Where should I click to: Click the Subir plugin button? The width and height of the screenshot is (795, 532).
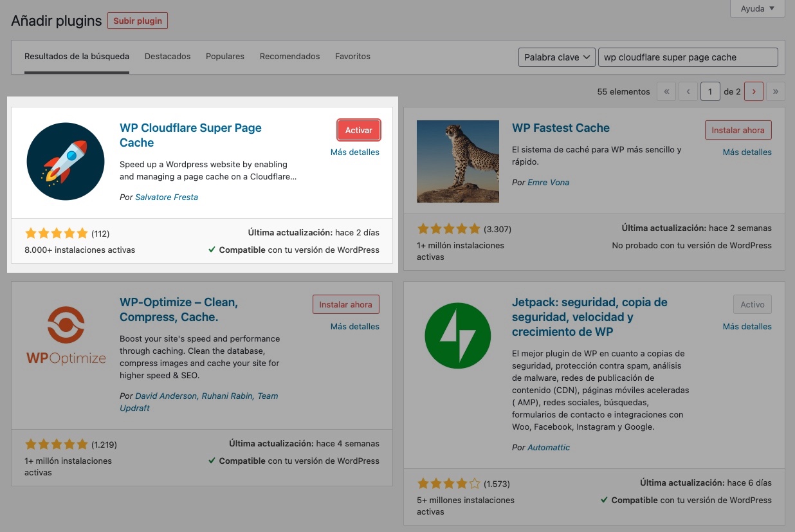(x=138, y=21)
